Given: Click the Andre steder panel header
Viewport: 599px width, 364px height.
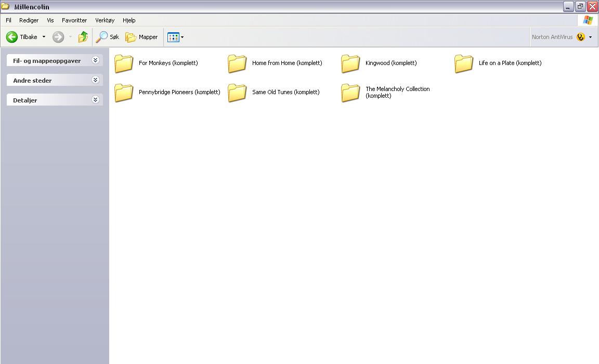Looking at the screenshot, I should [x=55, y=80].
